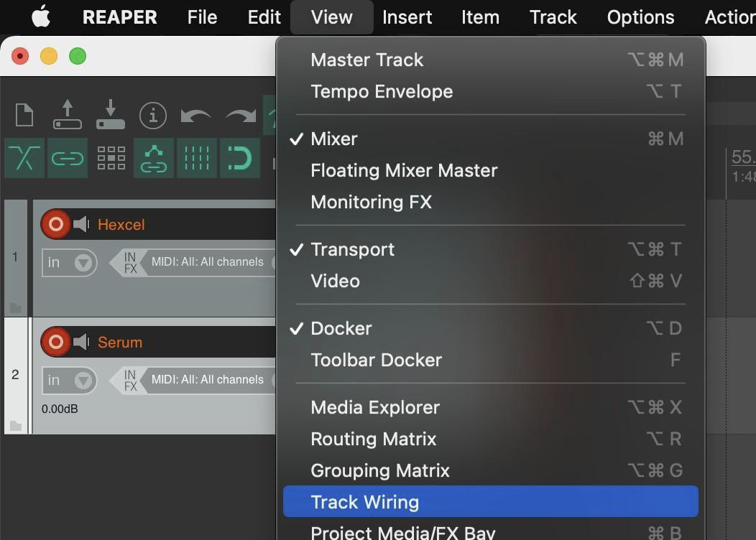Open the Edit menu
This screenshot has height=540, width=756.
point(264,17)
